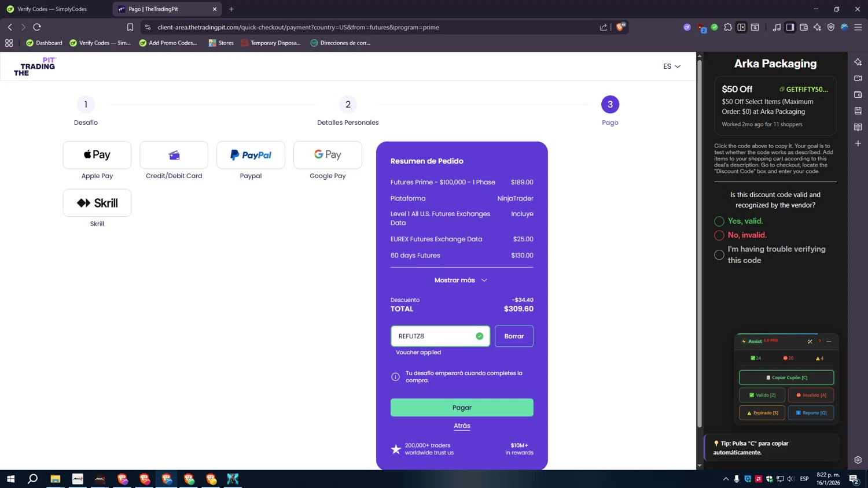Click the green Pagar button
This screenshot has height=488, width=868.
(462, 408)
